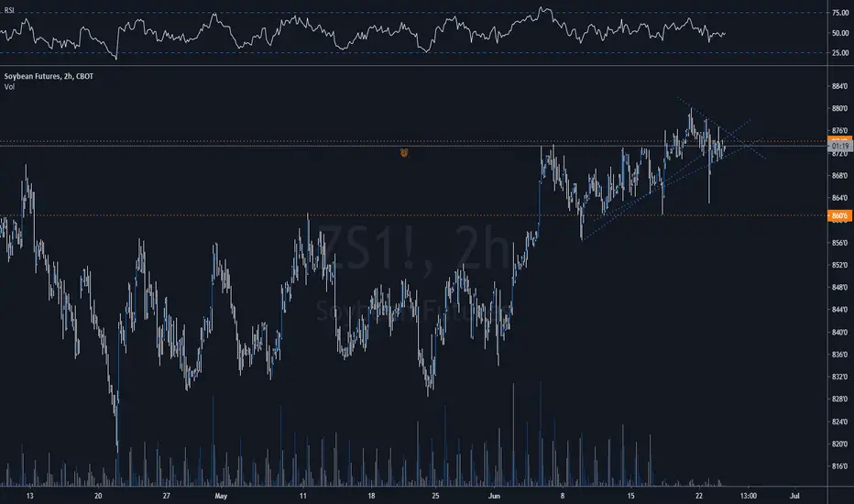The width and height of the screenshot is (854, 504).
Task: Click the 824'0 price scale label
Action: (840, 422)
